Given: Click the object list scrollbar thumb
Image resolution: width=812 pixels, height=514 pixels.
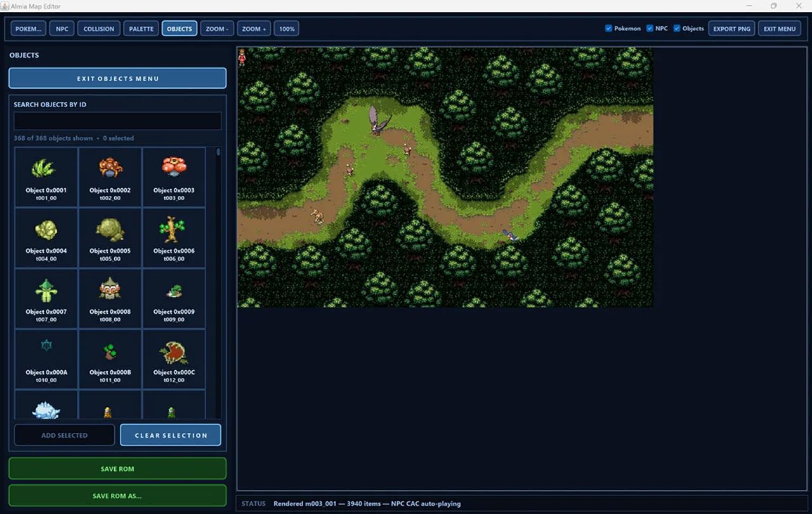Looking at the screenshot, I should (218, 152).
